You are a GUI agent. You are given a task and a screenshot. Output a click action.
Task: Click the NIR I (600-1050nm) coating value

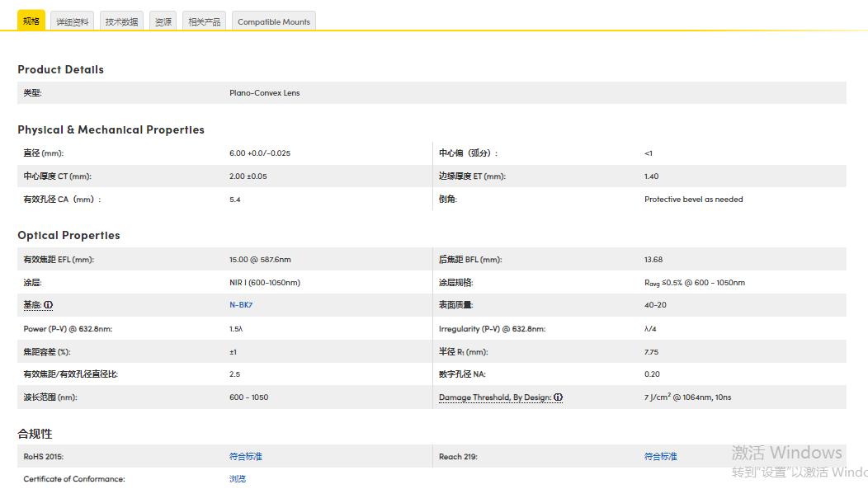[x=264, y=282]
